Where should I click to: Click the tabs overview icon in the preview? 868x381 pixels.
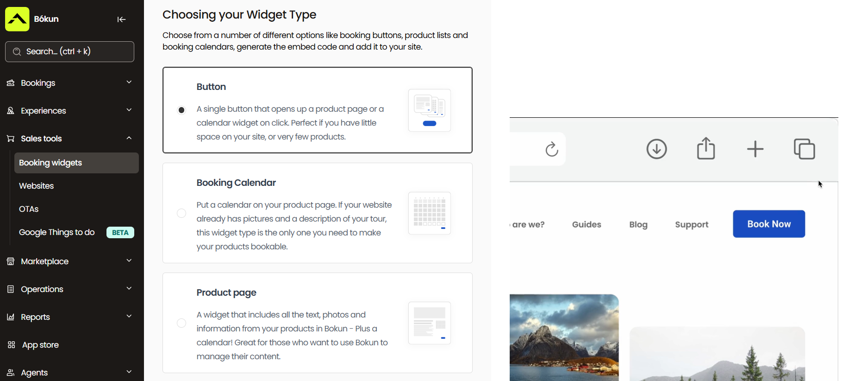(x=804, y=149)
